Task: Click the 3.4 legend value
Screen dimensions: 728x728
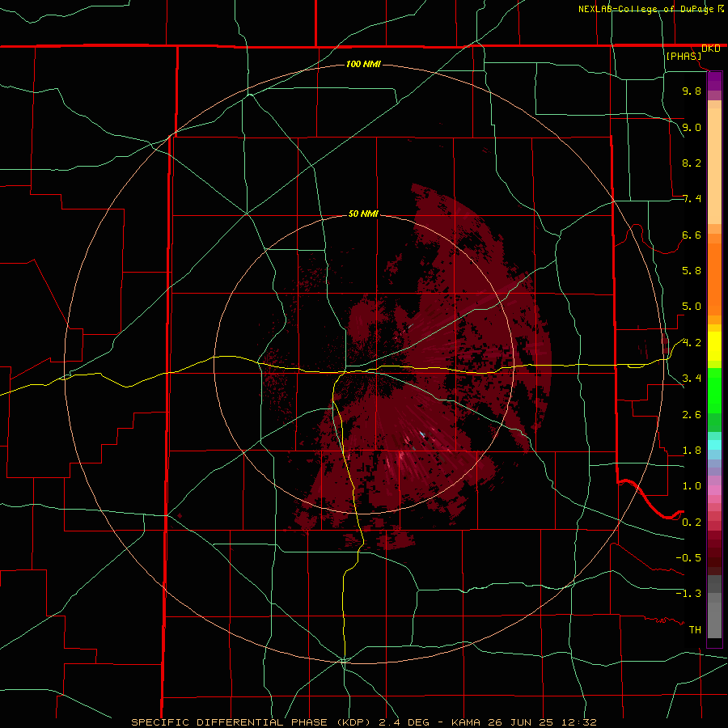Action: tap(692, 379)
